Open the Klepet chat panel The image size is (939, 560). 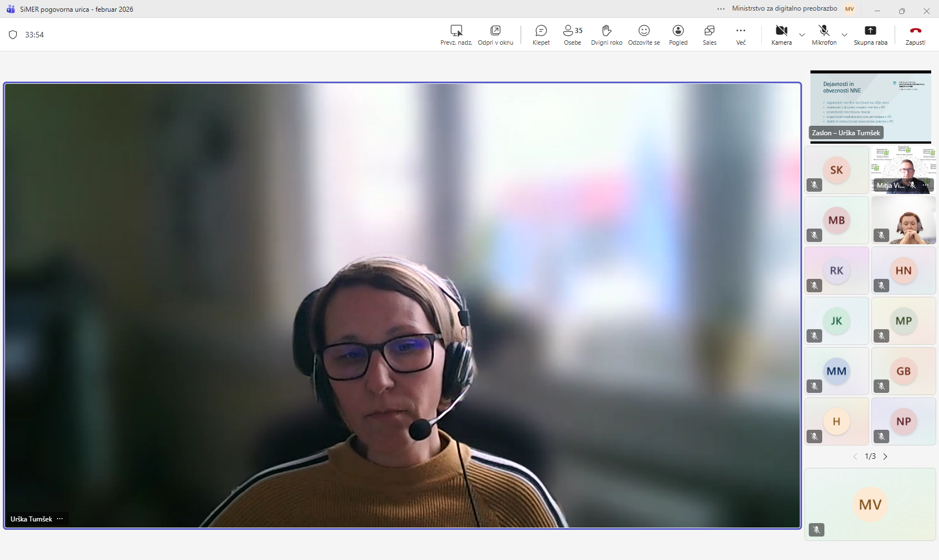(x=540, y=35)
